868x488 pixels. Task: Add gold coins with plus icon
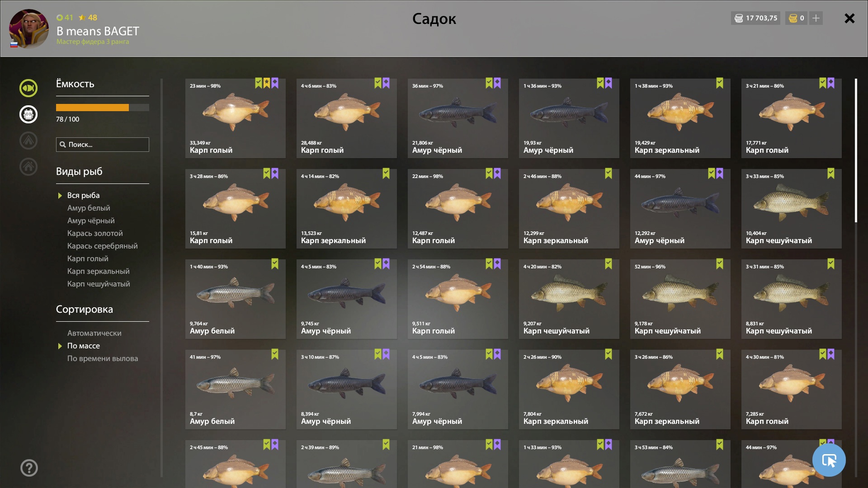(816, 18)
